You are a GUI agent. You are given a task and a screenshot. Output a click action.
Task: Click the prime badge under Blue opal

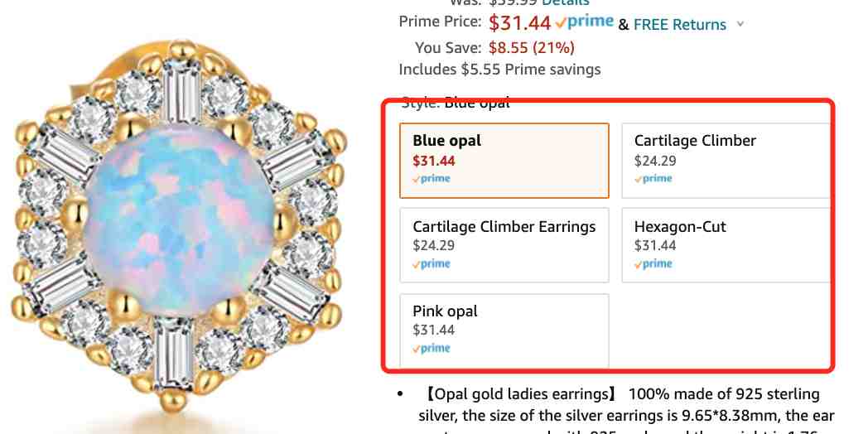pos(432,179)
